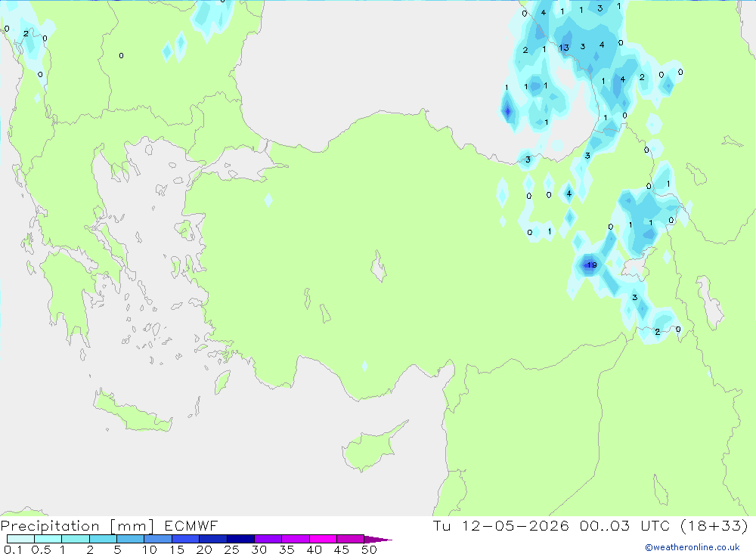Click the '20' legend scale label
The width and height of the screenshot is (756, 554).
(x=204, y=549)
